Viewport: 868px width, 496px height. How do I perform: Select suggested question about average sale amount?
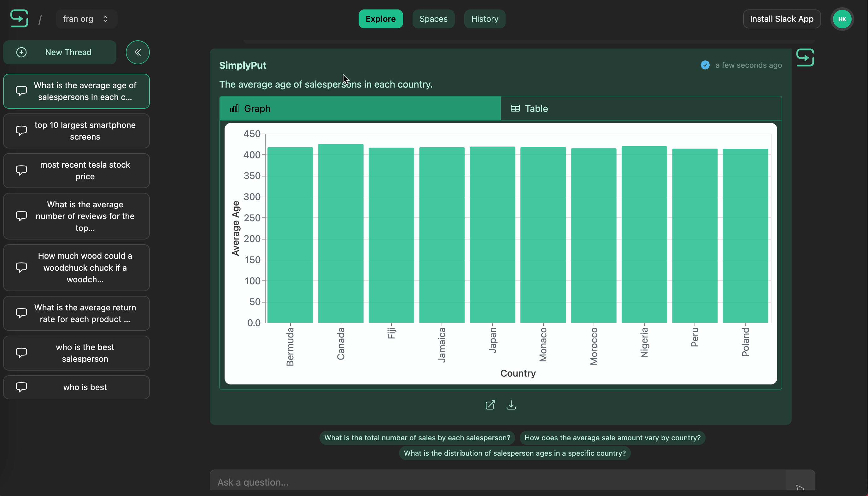point(612,437)
